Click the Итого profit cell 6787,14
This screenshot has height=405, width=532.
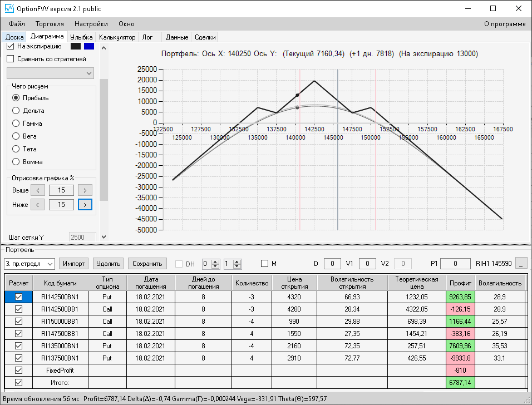click(x=460, y=382)
